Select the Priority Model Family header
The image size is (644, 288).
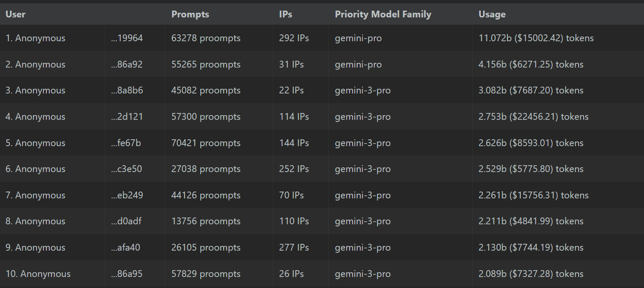[x=383, y=14]
